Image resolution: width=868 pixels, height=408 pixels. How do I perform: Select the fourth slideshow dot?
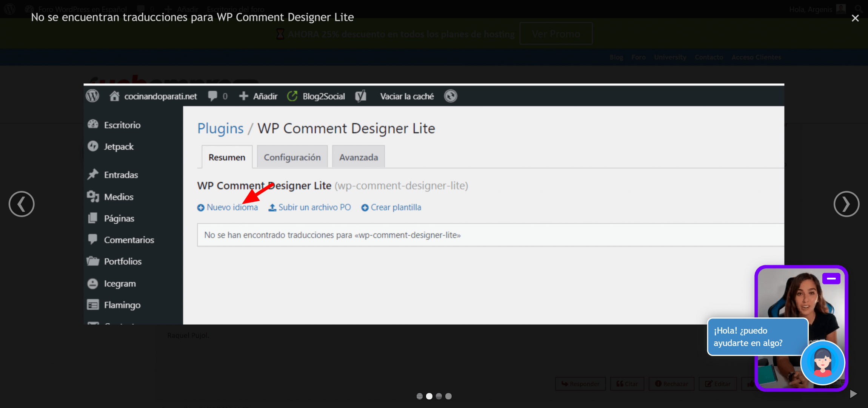point(448,396)
